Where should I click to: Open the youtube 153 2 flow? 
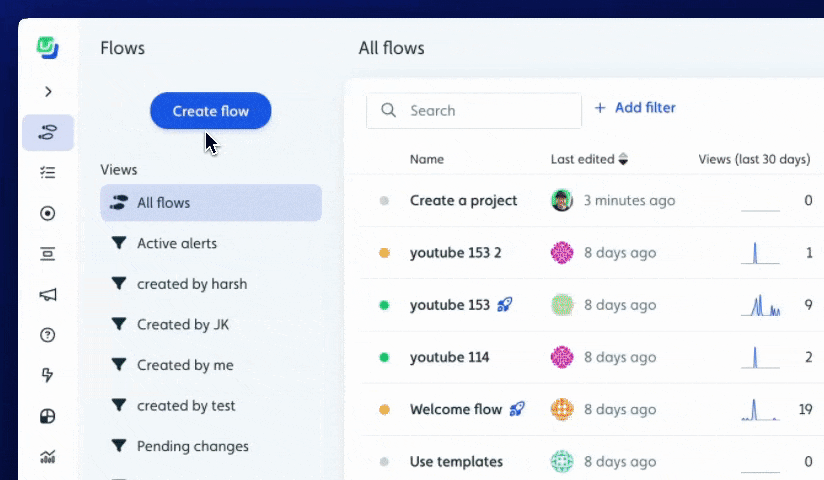(456, 253)
